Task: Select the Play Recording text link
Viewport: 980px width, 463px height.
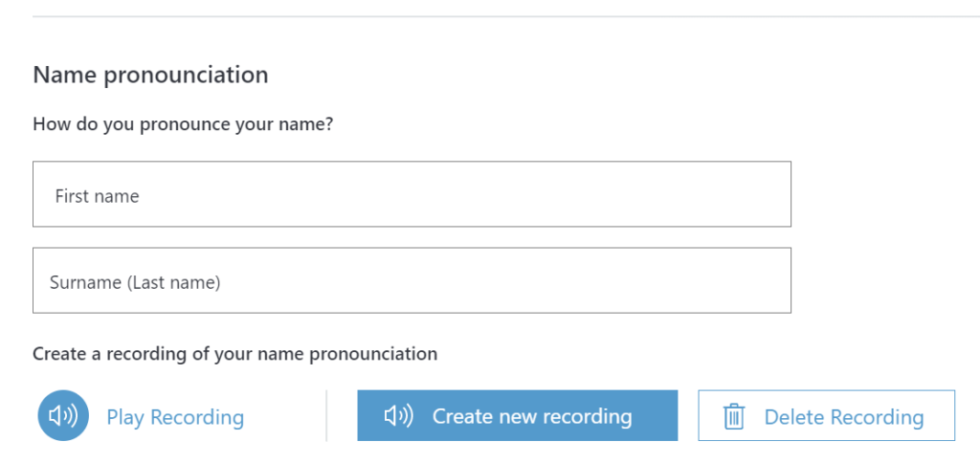Action: (x=175, y=417)
